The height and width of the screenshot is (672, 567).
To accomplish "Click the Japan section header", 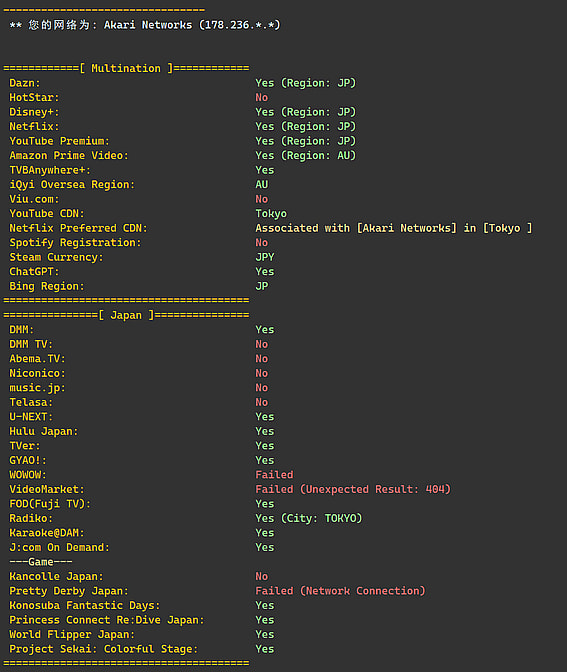I will [126, 315].
